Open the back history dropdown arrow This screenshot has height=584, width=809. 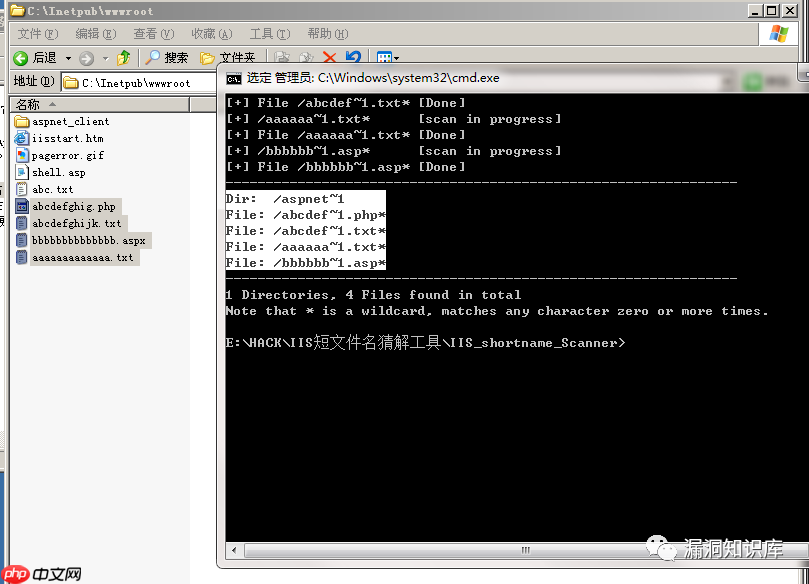68,58
